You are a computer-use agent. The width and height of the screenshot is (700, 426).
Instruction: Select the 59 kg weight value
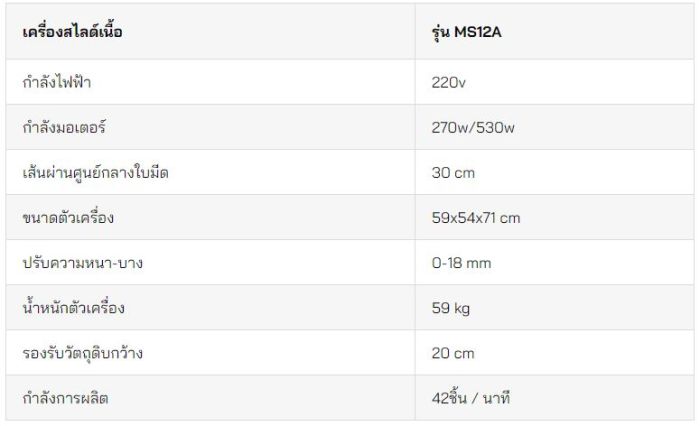tap(451, 308)
